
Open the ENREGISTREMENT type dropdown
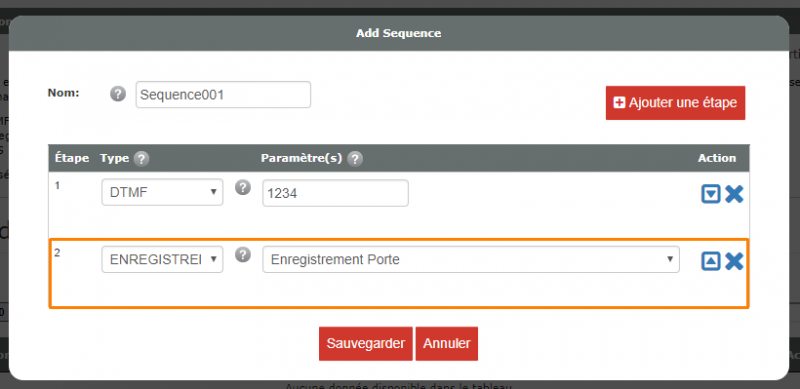pos(162,259)
